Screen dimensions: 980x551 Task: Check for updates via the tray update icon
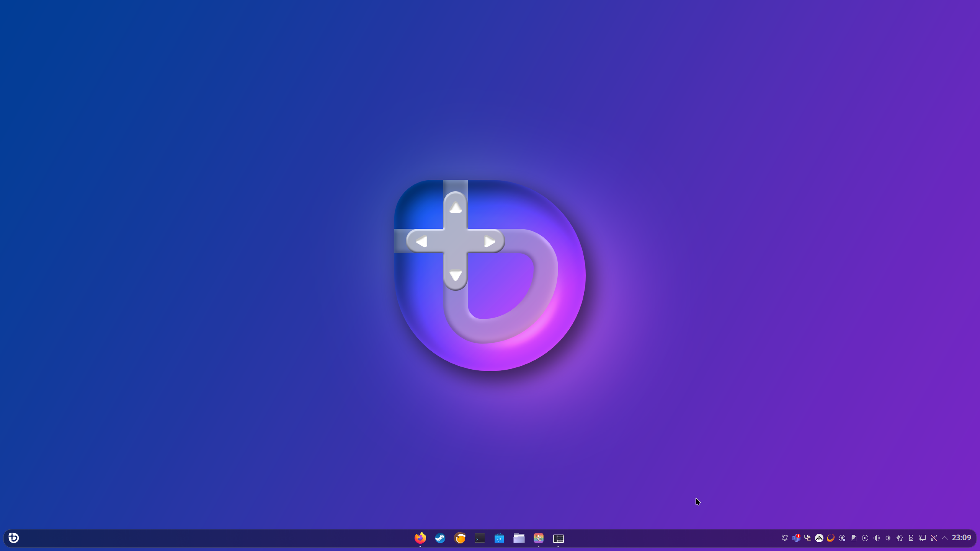click(x=842, y=538)
